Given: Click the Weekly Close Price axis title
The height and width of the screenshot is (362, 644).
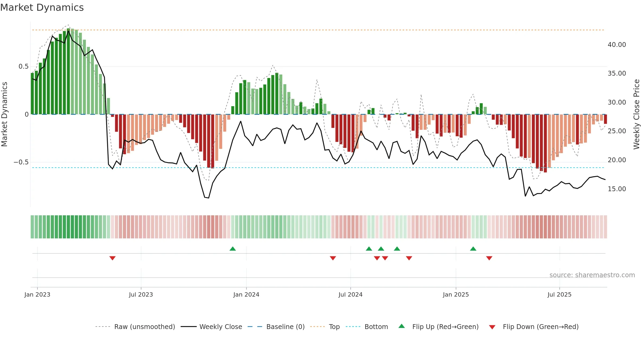Looking at the screenshot, I should coord(636,114).
